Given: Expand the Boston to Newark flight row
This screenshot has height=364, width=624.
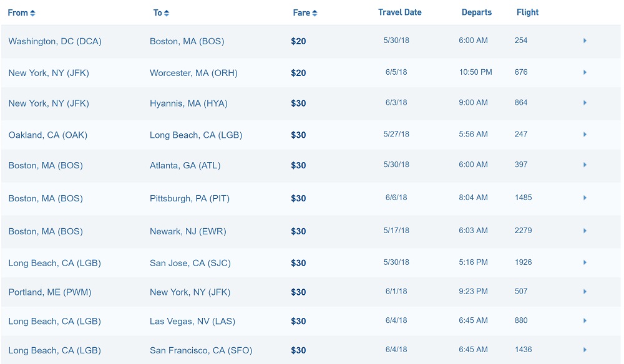Looking at the screenshot, I should pos(585,231).
